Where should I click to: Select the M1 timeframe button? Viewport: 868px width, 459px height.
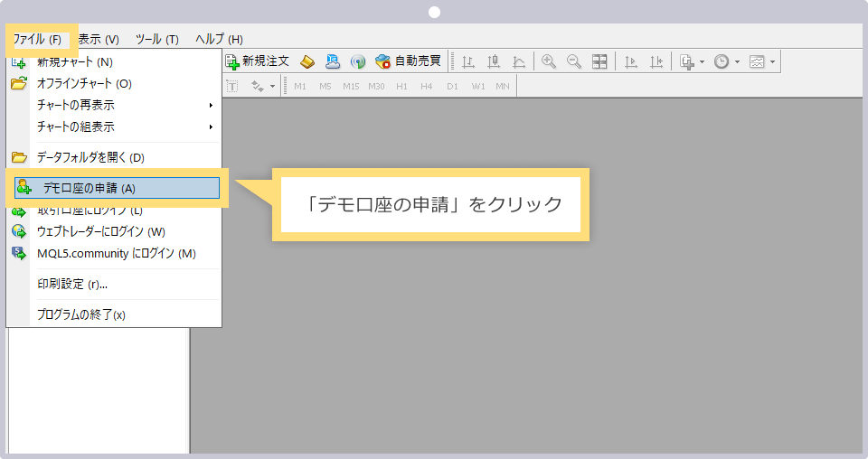300,86
